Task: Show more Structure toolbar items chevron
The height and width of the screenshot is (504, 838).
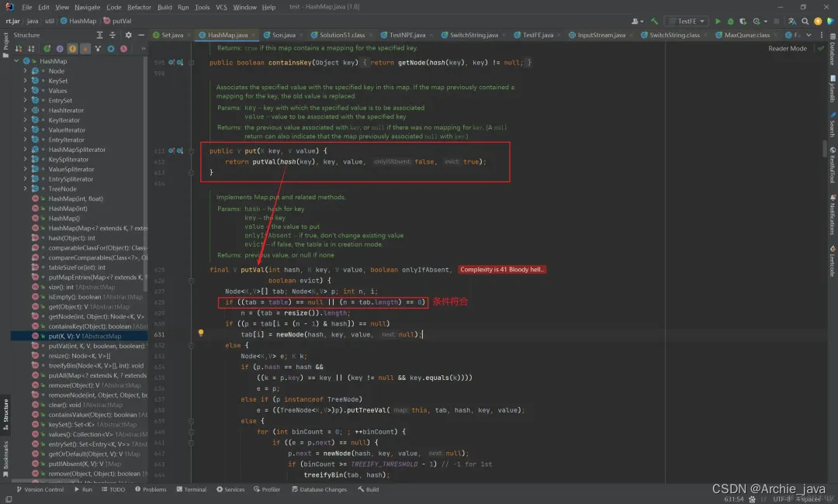Action: (x=144, y=49)
